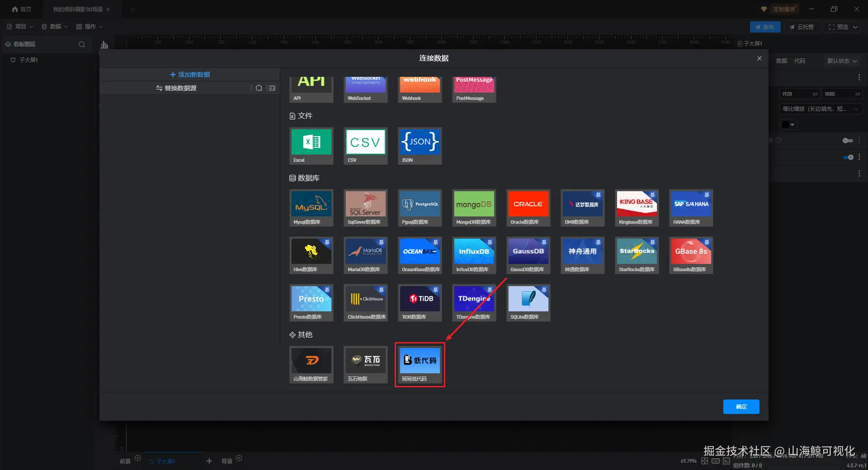Add a new page with plus icon
This screenshot has height=470, width=868.
pyautogui.click(x=209, y=461)
